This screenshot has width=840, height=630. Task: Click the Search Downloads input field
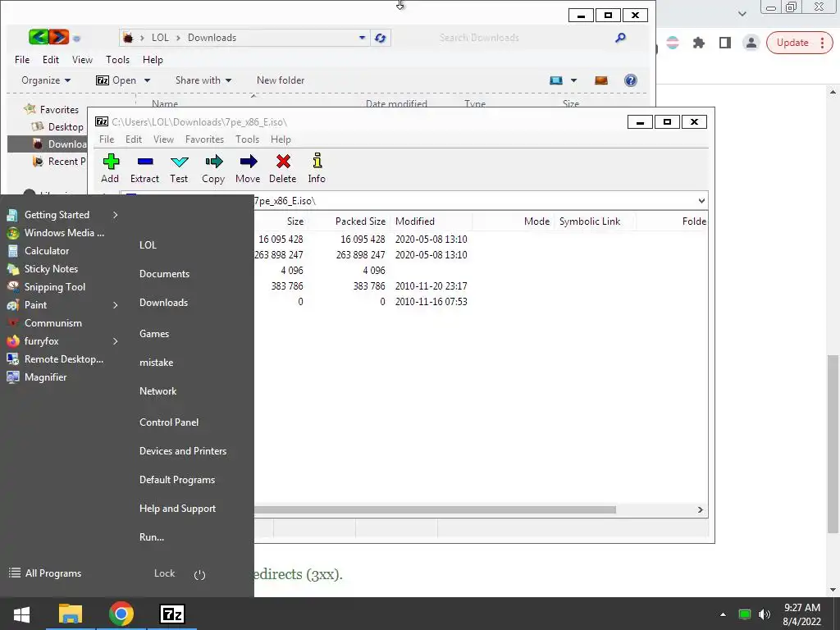click(x=523, y=38)
